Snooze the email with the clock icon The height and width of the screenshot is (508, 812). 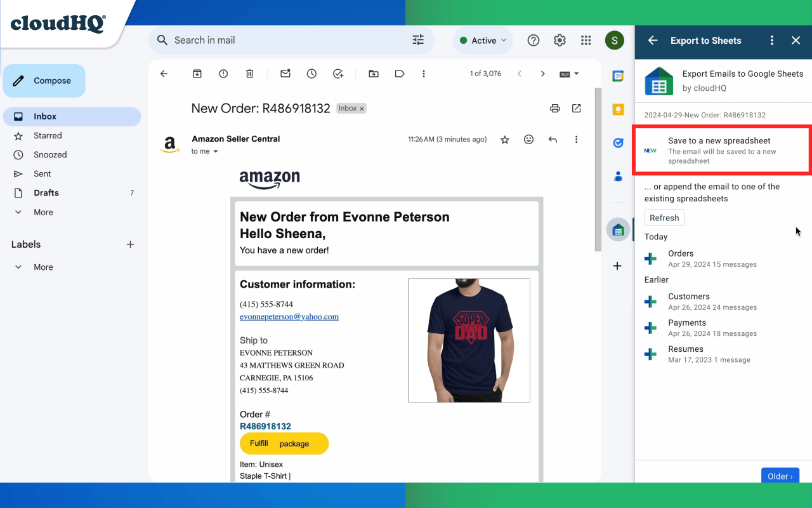pos(311,74)
